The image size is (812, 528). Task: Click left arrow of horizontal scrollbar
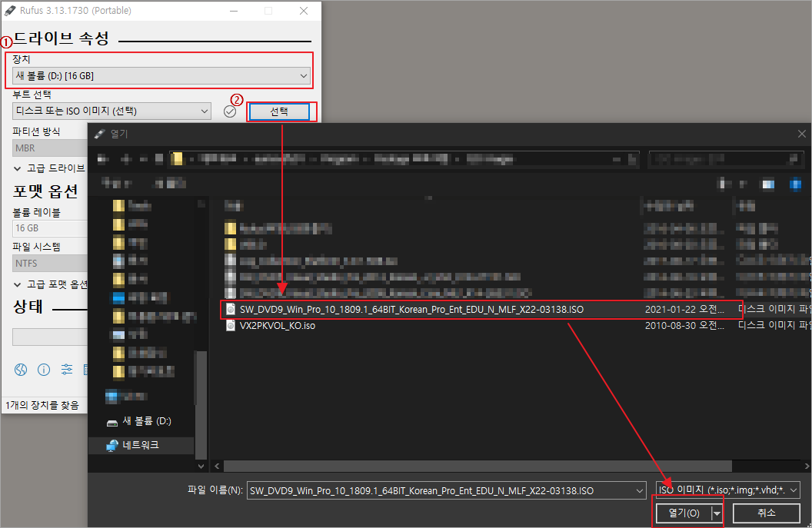[x=217, y=467]
